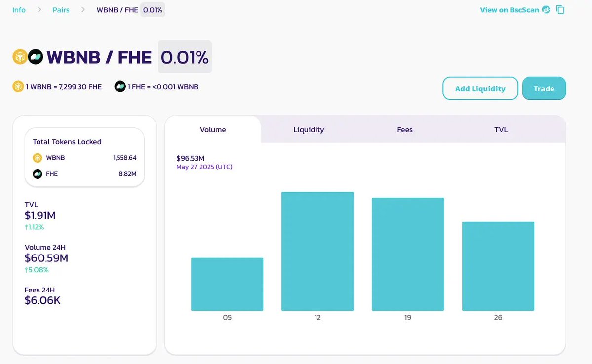Switch to the Volume chart tab
Viewport: 592px width, 364px height.
(x=213, y=129)
